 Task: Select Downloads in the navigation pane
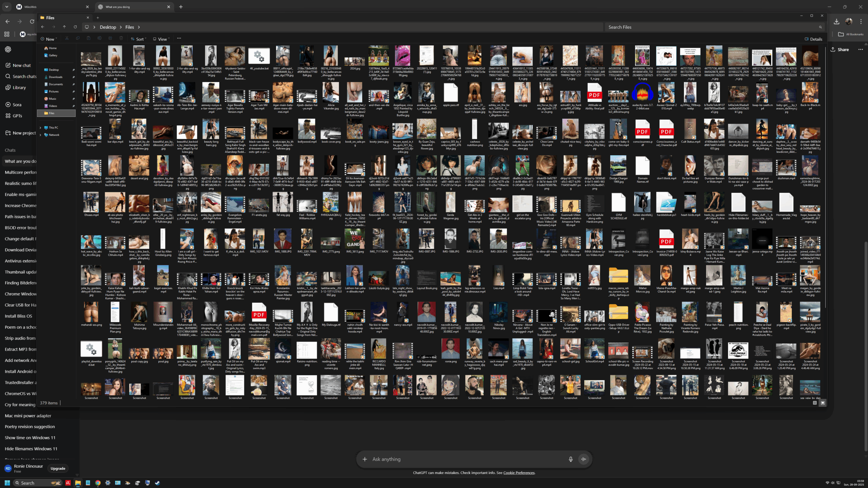(55, 77)
